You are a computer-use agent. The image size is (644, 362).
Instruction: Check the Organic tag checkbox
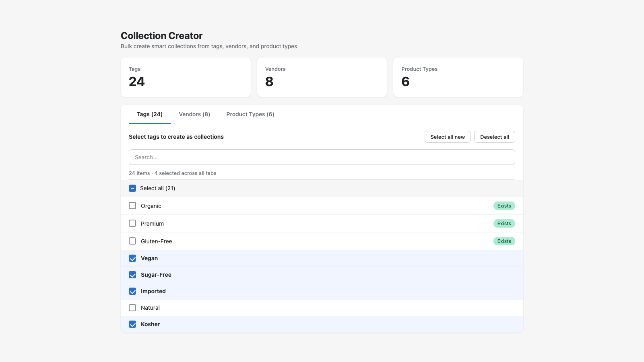pyautogui.click(x=132, y=206)
